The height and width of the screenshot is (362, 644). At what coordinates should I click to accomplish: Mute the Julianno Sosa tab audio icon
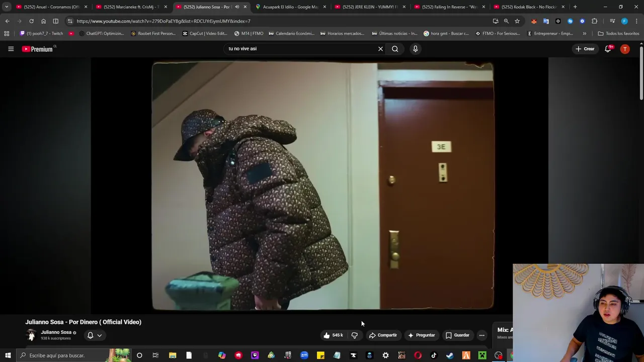pyautogui.click(x=237, y=7)
